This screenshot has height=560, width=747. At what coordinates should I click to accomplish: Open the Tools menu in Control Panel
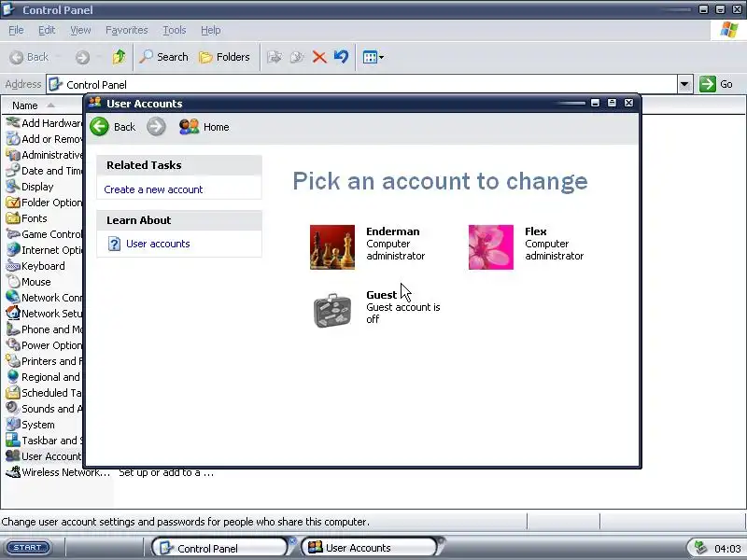click(x=175, y=30)
